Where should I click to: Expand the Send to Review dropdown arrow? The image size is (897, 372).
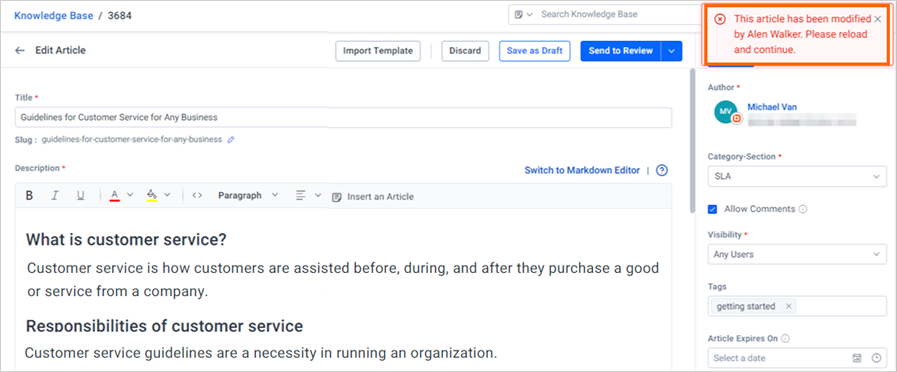coord(672,50)
